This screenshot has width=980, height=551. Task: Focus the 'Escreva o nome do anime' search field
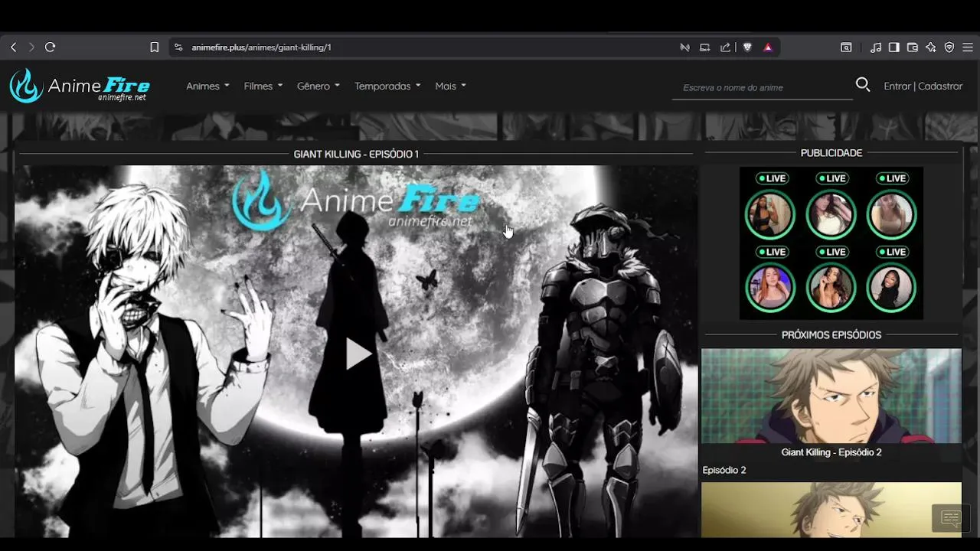pos(762,87)
